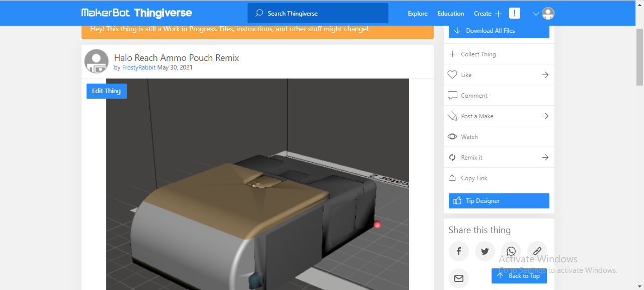Click the MakerBot Thingiverse logo
The width and height of the screenshot is (644, 290).
tap(137, 13)
